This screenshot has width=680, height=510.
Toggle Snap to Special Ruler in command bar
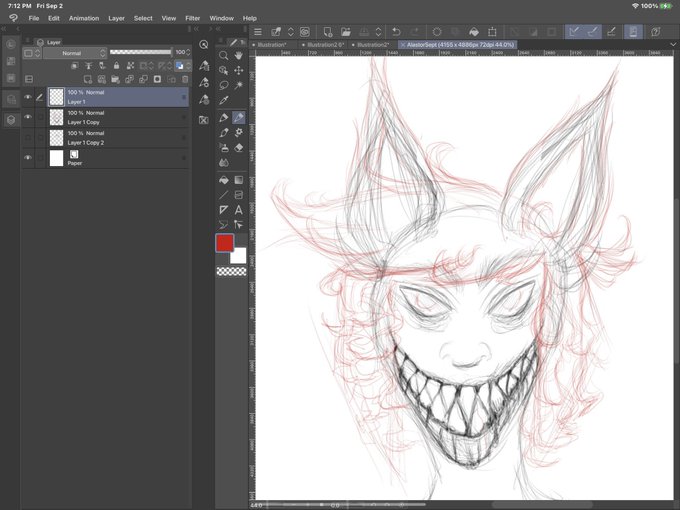coord(593,32)
